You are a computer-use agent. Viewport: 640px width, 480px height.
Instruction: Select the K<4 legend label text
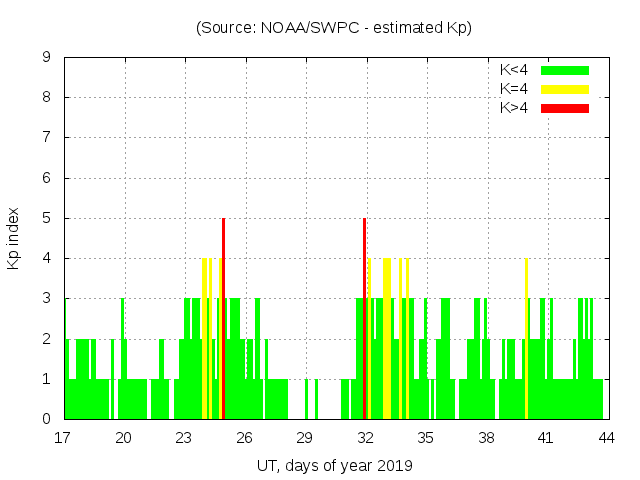tap(513, 70)
